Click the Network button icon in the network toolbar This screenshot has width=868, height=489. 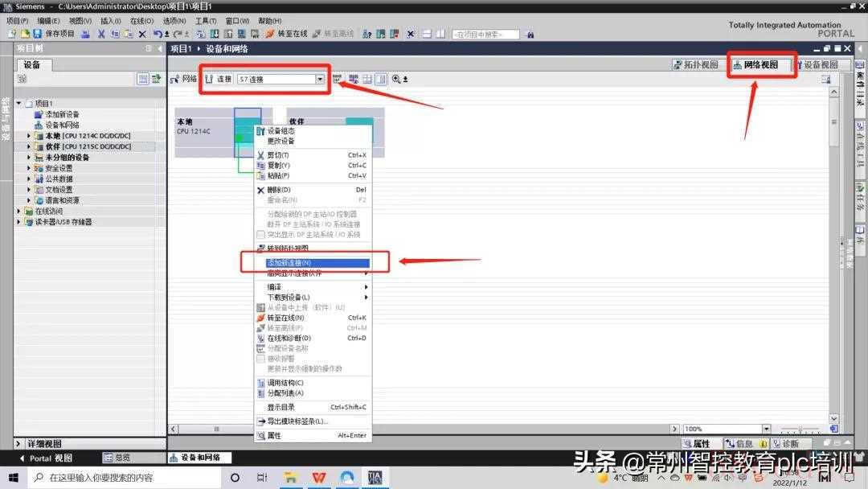pos(175,79)
